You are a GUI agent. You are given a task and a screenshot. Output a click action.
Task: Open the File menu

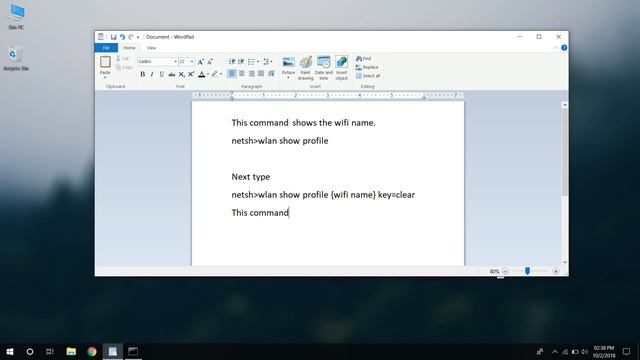pyautogui.click(x=106, y=48)
